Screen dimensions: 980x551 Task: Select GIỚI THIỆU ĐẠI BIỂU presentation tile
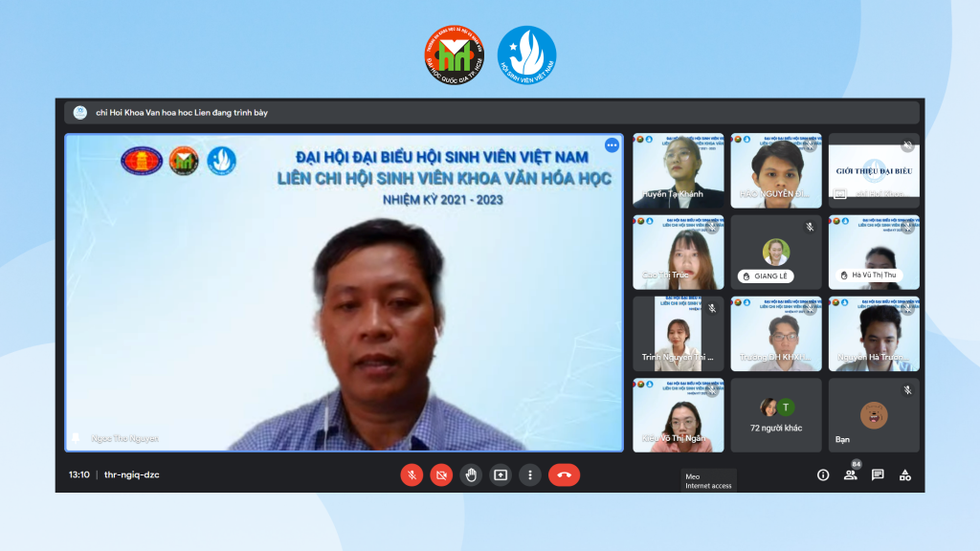point(874,170)
